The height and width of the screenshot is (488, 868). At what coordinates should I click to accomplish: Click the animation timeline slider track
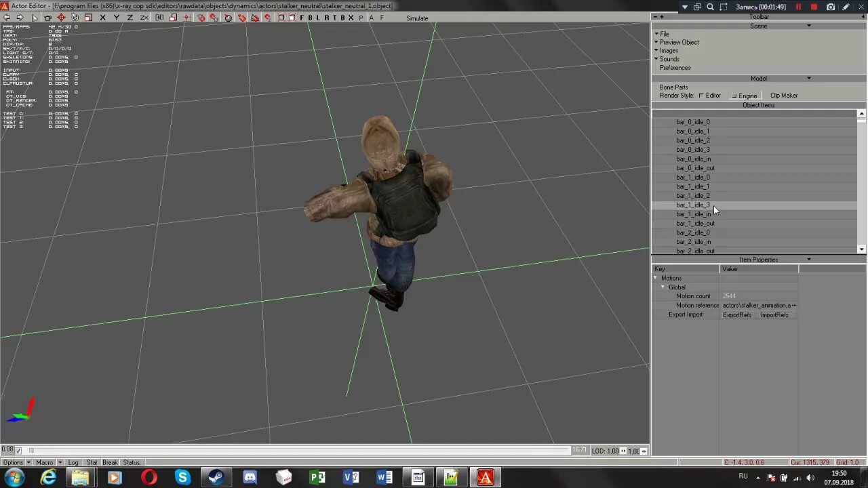coord(298,450)
